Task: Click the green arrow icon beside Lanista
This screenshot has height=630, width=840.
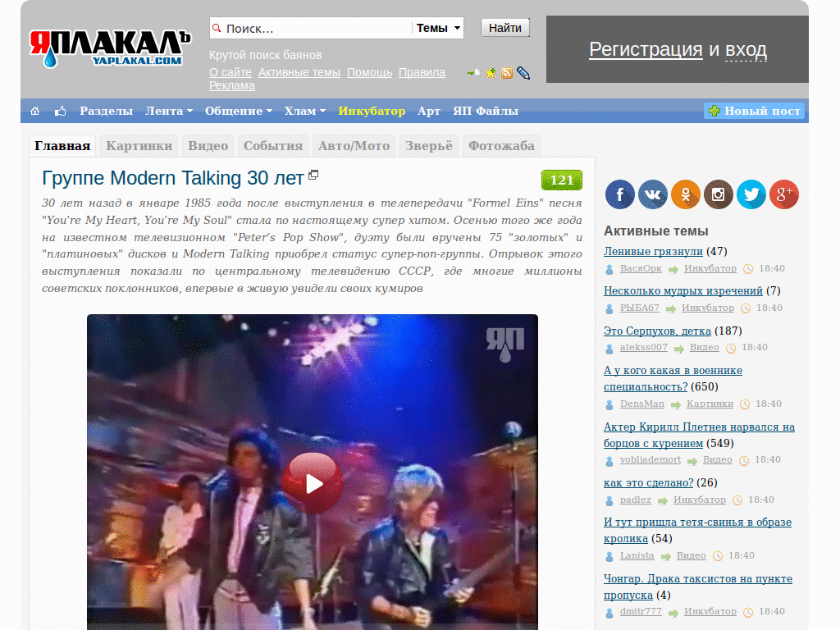Action: (666, 557)
